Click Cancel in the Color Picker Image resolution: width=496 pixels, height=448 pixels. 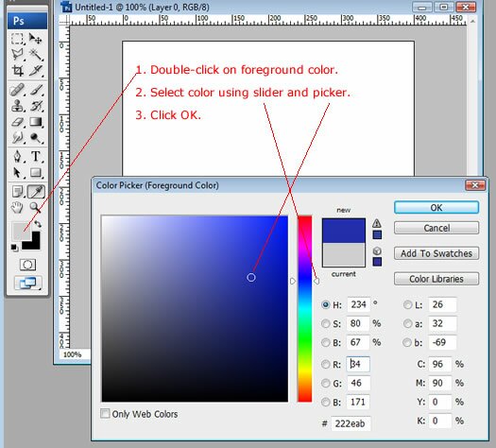436,228
